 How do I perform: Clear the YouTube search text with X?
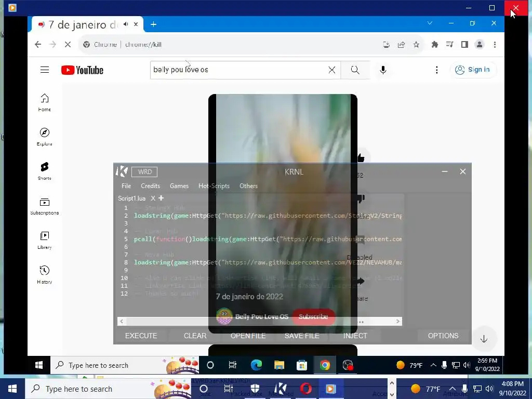pyautogui.click(x=332, y=70)
